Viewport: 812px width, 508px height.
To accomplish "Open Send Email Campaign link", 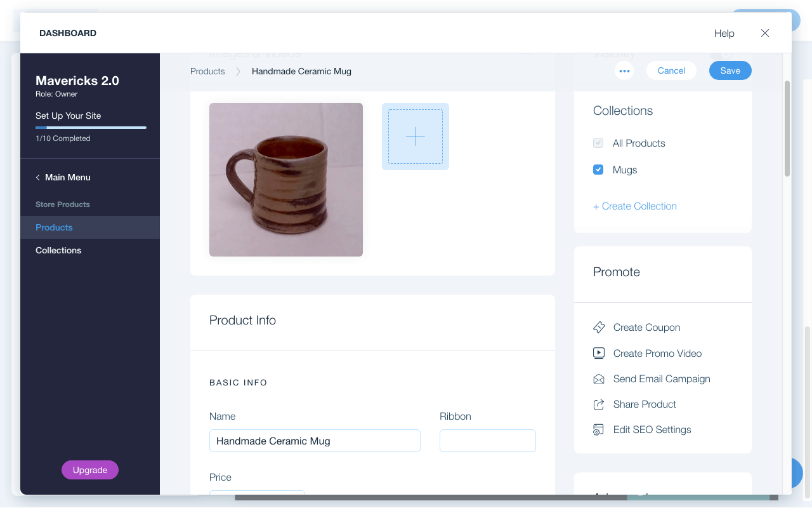I will click(x=662, y=379).
